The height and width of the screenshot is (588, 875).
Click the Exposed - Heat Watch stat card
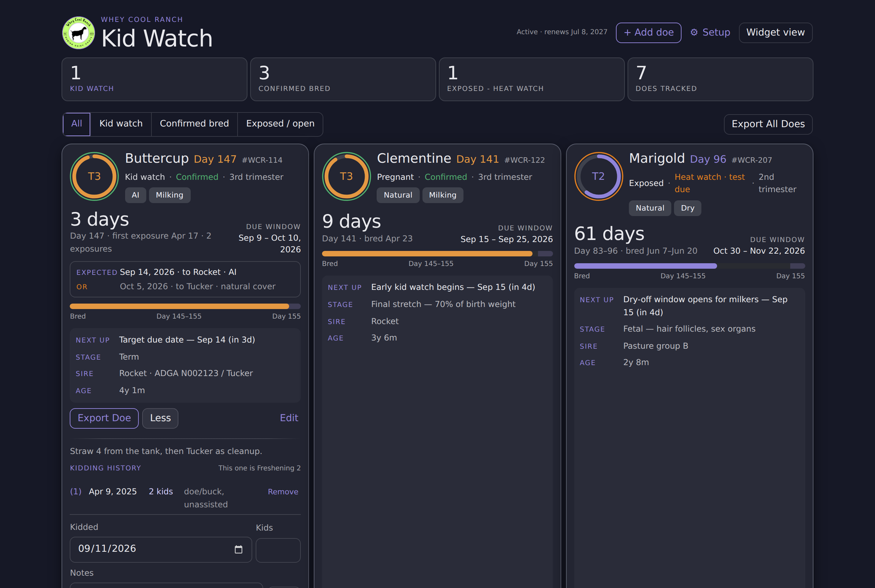click(x=532, y=79)
